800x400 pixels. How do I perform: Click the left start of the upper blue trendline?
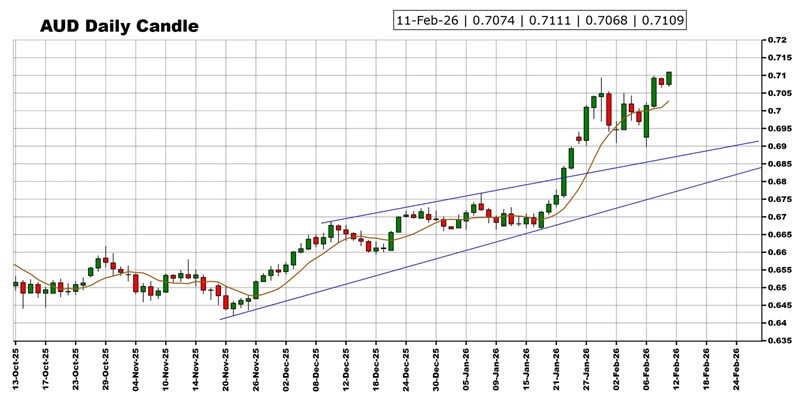pos(322,222)
